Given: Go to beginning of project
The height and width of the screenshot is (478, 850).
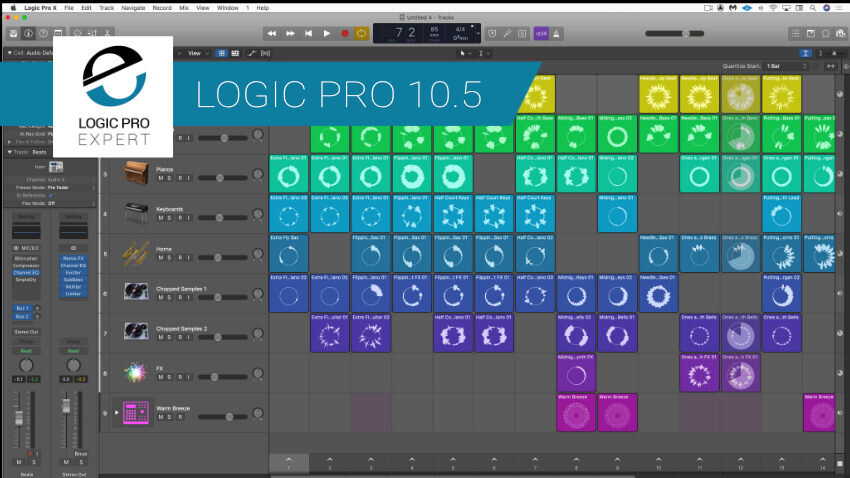Looking at the screenshot, I should click(308, 34).
